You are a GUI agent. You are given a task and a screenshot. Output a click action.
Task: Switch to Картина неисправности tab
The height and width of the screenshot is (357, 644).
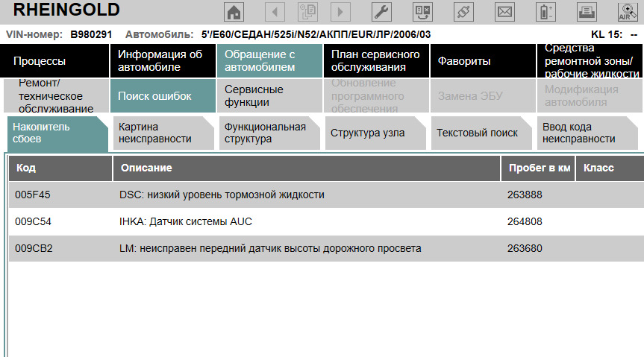pyautogui.click(x=163, y=133)
